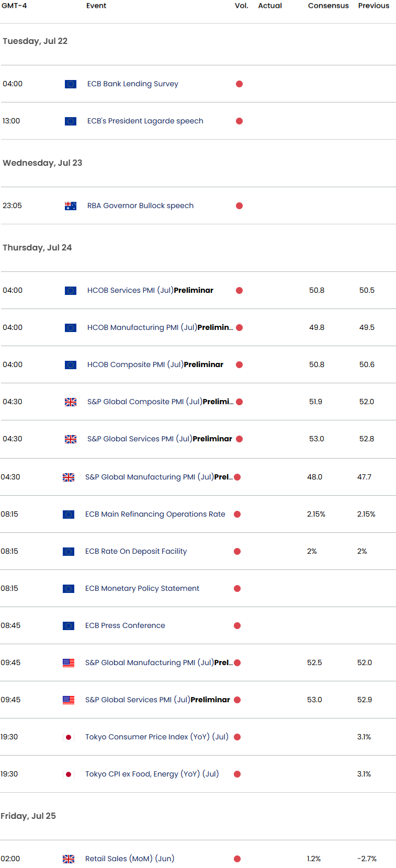Click the Consensus column header
396x868 pixels.
pos(328,6)
